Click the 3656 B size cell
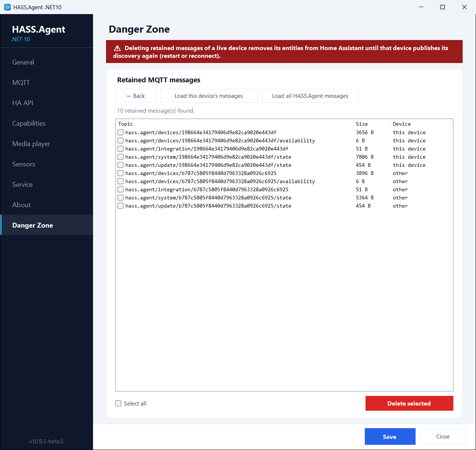 coord(365,132)
